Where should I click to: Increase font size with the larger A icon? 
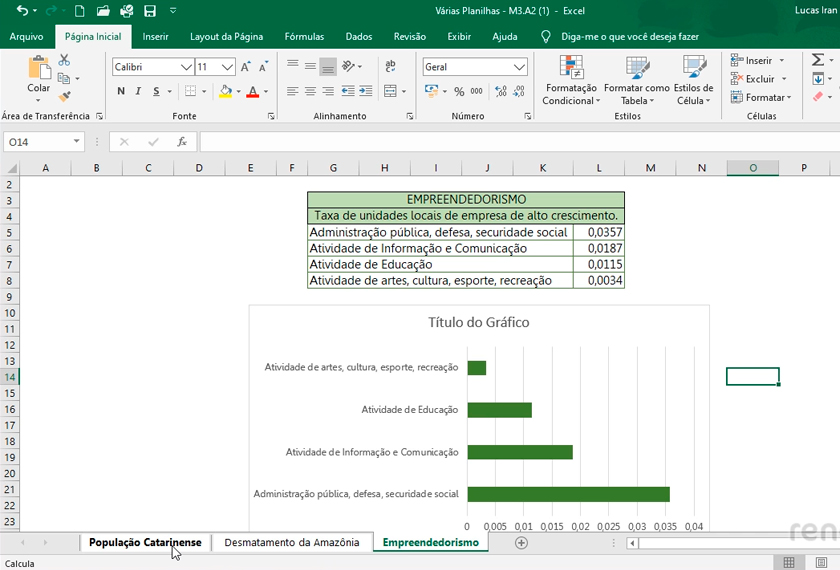click(x=246, y=67)
